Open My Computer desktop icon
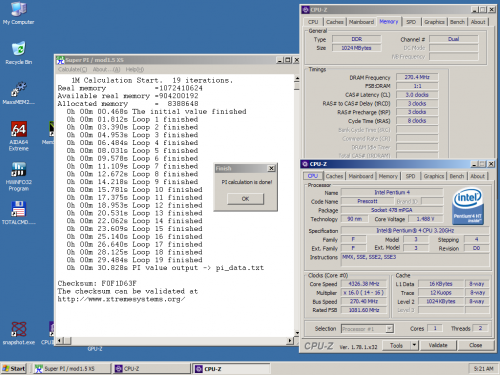The width and height of the screenshot is (500, 375). 18,13
